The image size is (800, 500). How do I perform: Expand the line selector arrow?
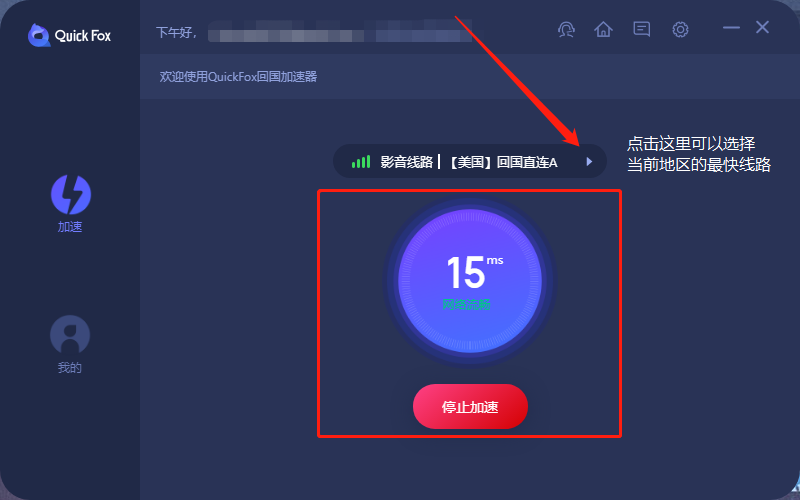coord(589,162)
